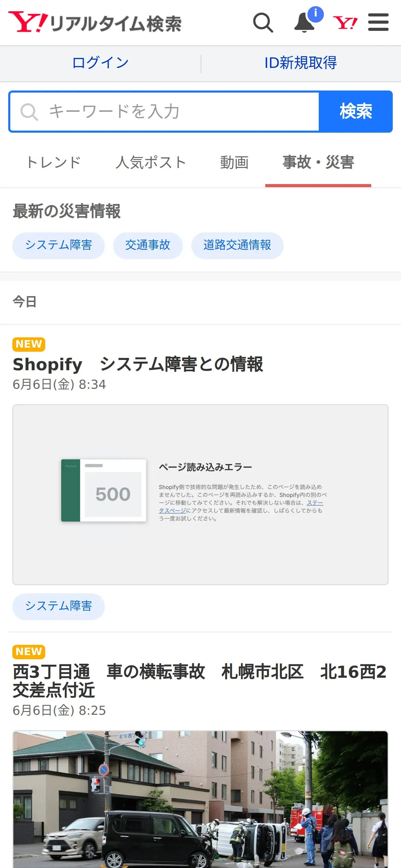401x868 pixels.
Task: Open the hamburger menu
Action: pyautogui.click(x=378, y=23)
